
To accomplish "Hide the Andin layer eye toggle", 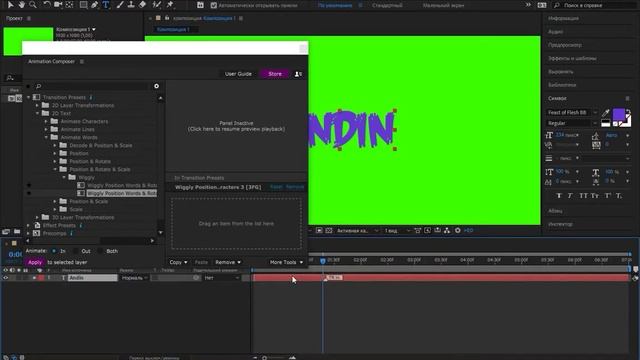I will pos(5,278).
